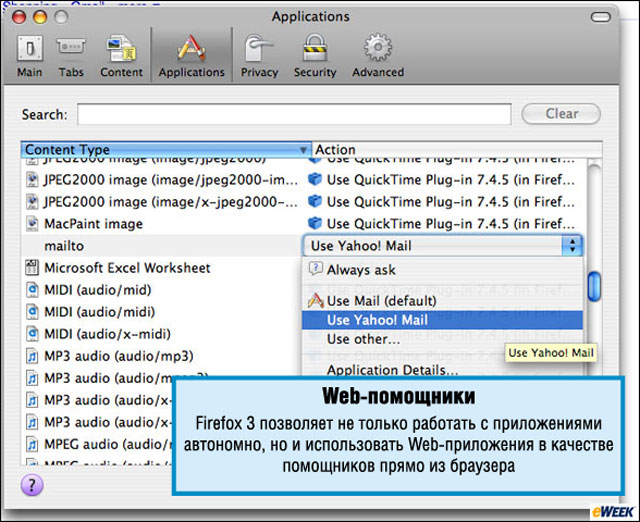Select the mailto content type row

click(161, 246)
